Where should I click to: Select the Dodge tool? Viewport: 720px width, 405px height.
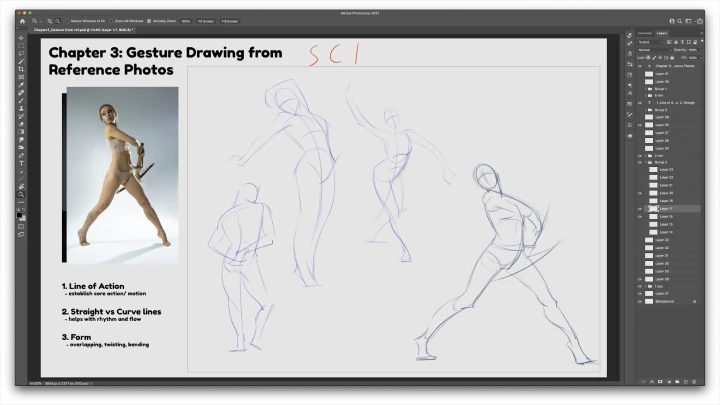(21, 147)
